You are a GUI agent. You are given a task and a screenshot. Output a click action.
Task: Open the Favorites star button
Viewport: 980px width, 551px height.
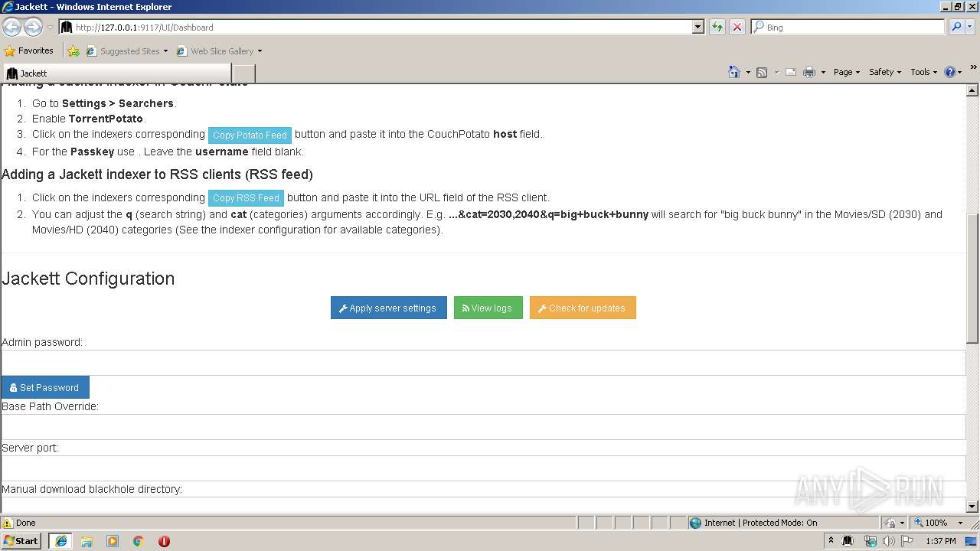28,51
